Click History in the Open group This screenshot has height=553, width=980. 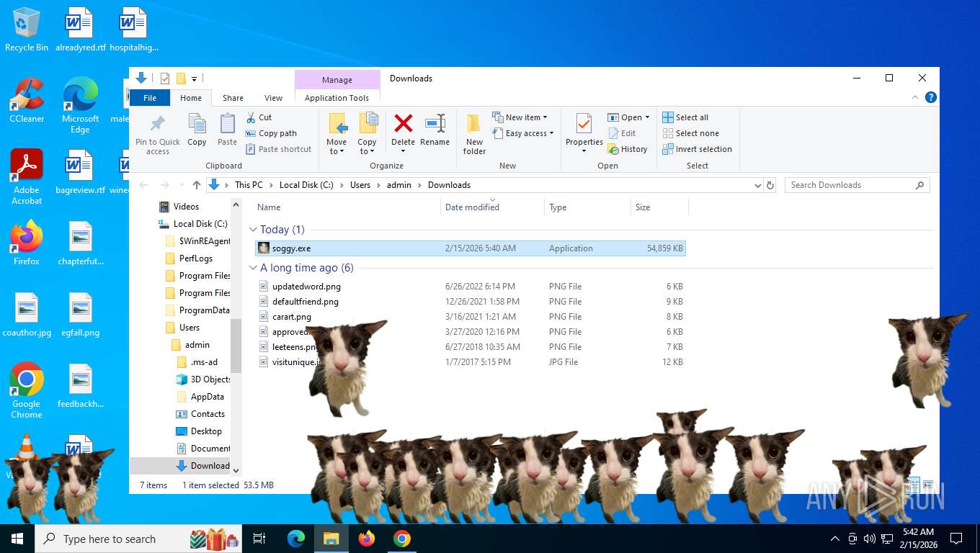coord(628,149)
